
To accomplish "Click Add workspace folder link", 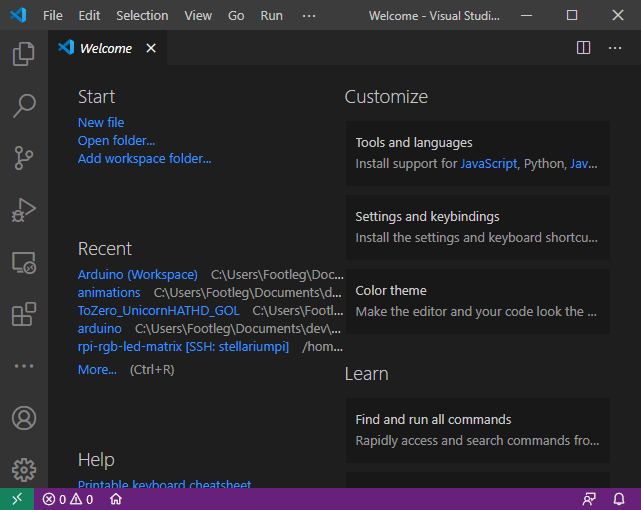I will (144, 159).
